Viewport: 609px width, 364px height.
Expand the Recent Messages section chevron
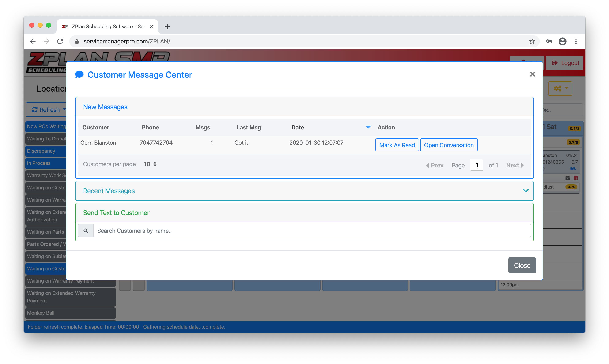[x=526, y=191]
